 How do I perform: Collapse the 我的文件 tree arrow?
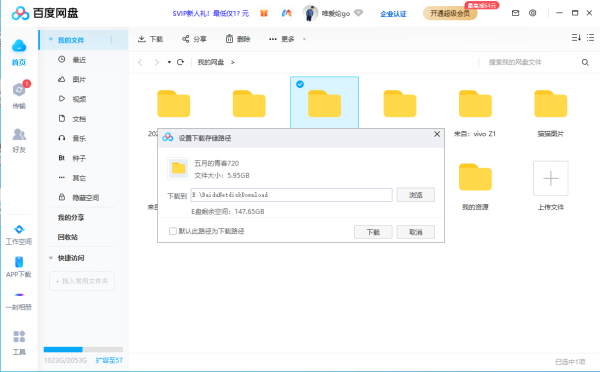(x=51, y=39)
